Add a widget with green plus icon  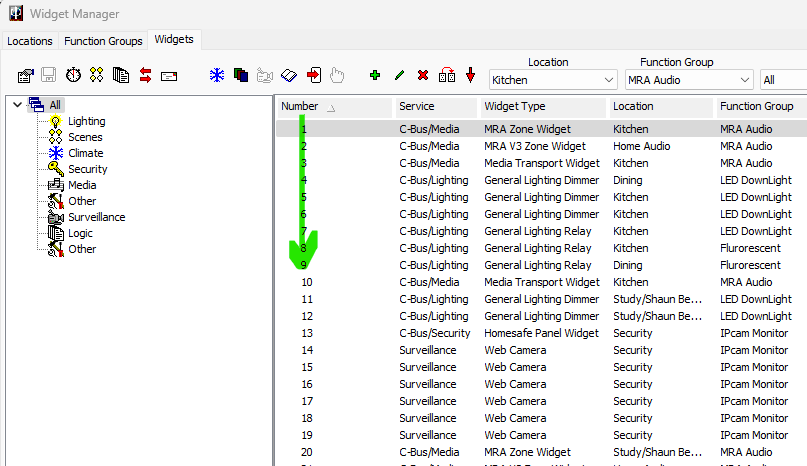375,75
